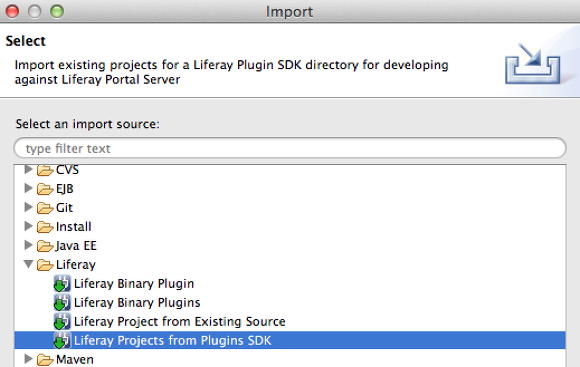The height and width of the screenshot is (367, 580).
Task: Click the Git folder icon
Action: pyautogui.click(x=45, y=208)
